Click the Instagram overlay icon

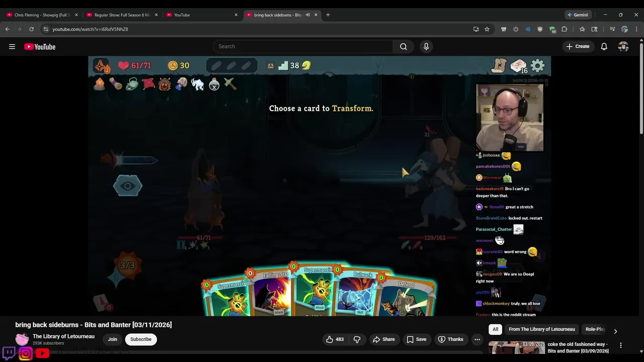(x=25, y=353)
